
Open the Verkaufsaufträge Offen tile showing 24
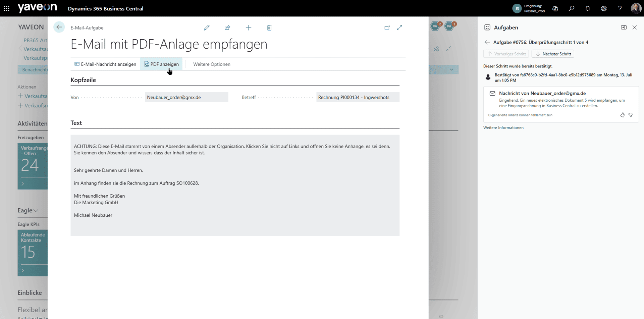(33, 166)
